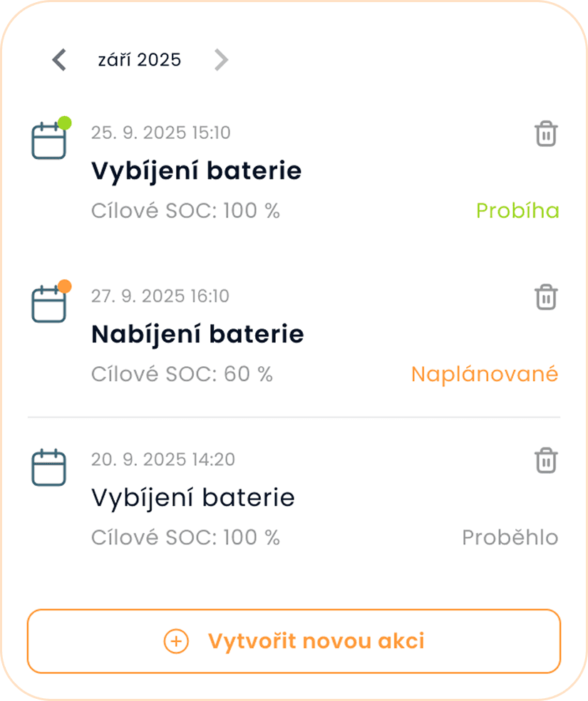
Task: Go to the next month
Action: coord(221,60)
